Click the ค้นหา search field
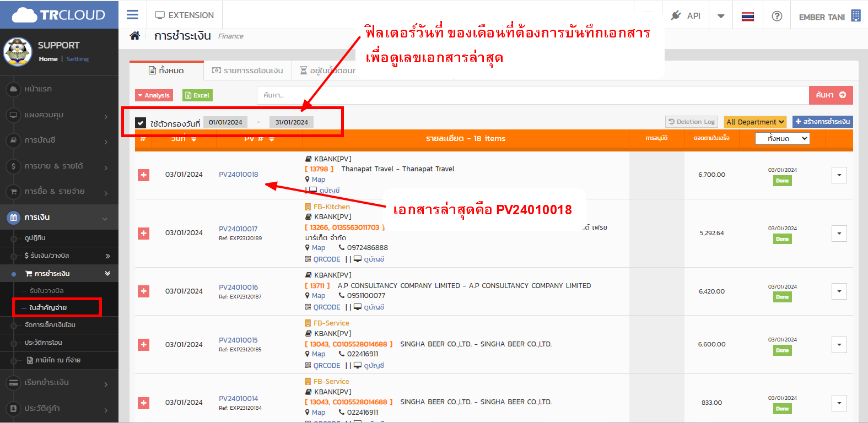The width and height of the screenshot is (868, 423). point(532,95)
